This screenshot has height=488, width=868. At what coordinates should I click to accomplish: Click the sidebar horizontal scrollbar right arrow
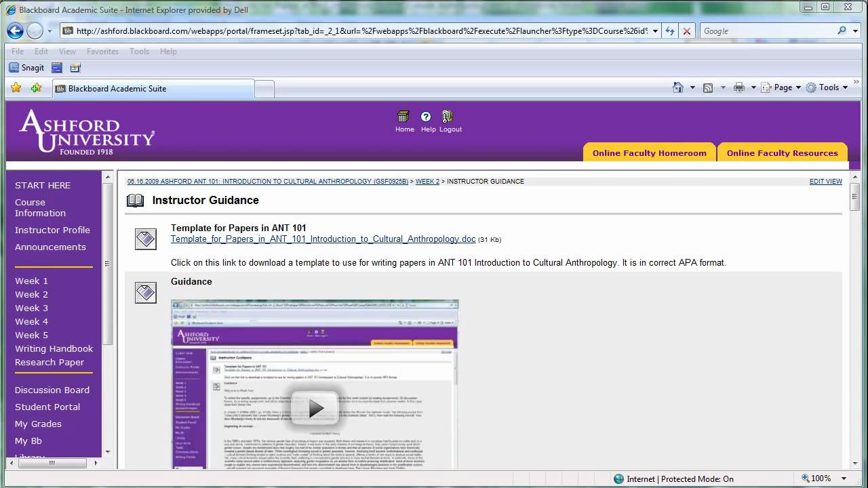(96, 464)
